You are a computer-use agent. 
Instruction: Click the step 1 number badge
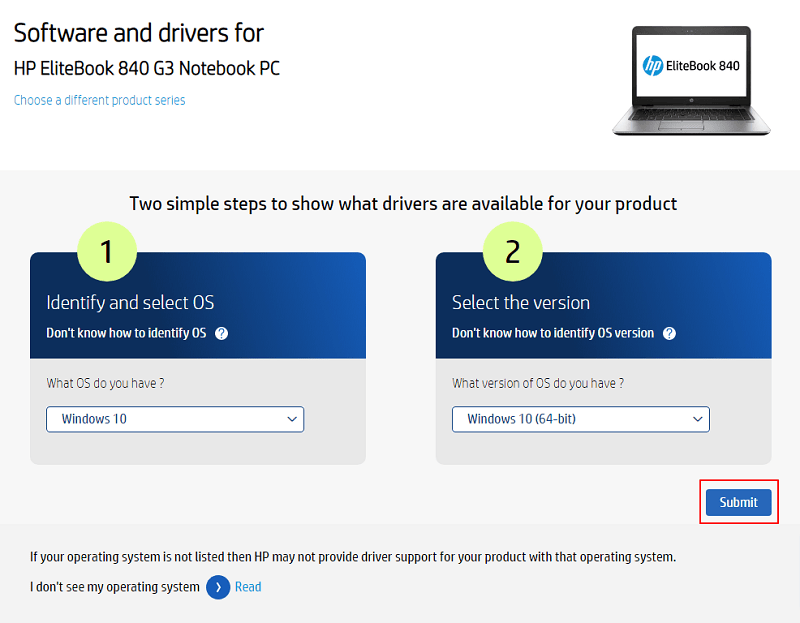click(x=107, y=251)
